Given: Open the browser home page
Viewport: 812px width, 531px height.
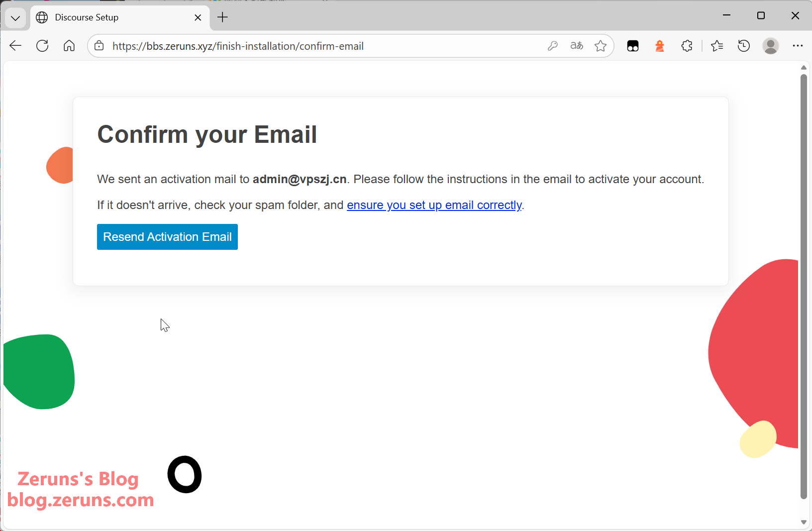Looking at the screenshot, I should tap(69, 46).
